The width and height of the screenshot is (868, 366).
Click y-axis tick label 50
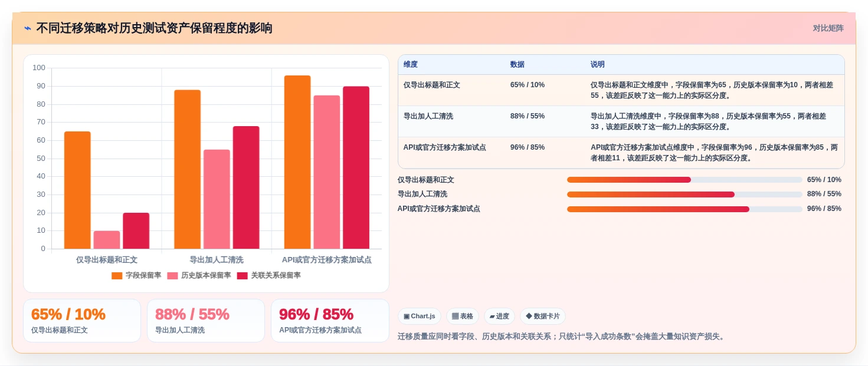41,159
